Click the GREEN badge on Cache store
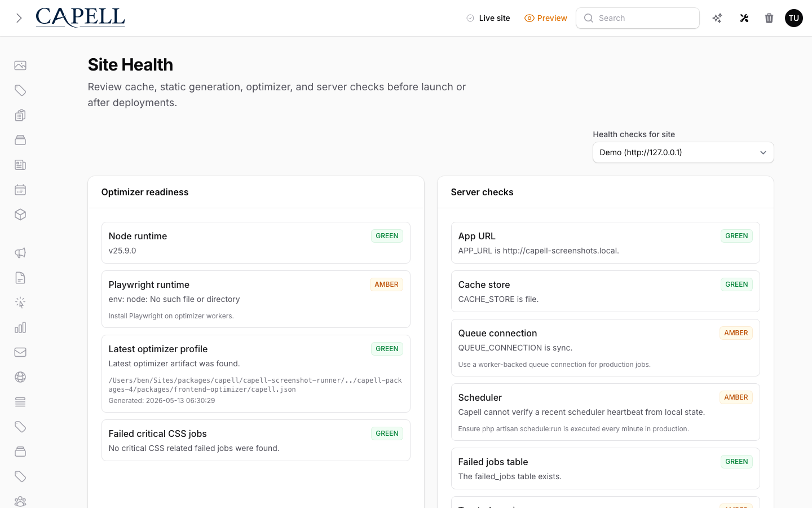 [x=736, y=284]
